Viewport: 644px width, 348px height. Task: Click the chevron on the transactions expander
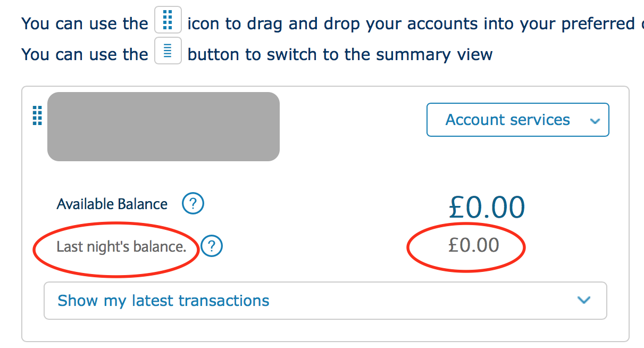coord(583,300)
